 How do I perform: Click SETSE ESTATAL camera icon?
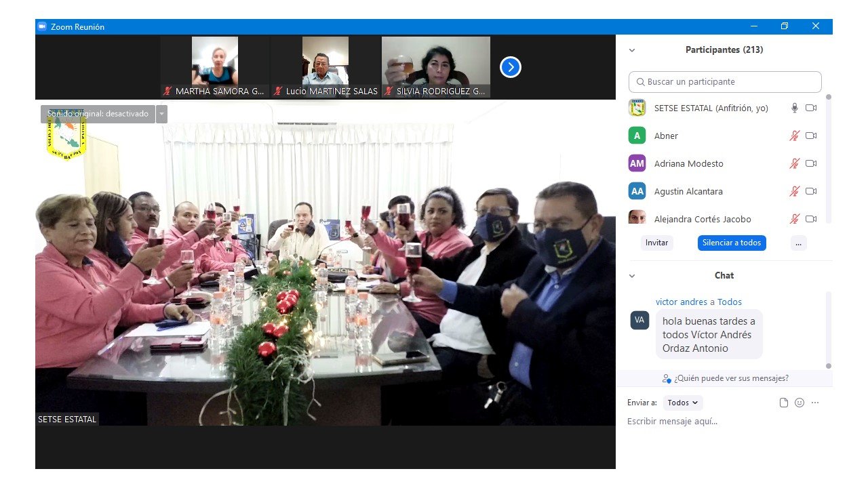[x=810, y=108]
